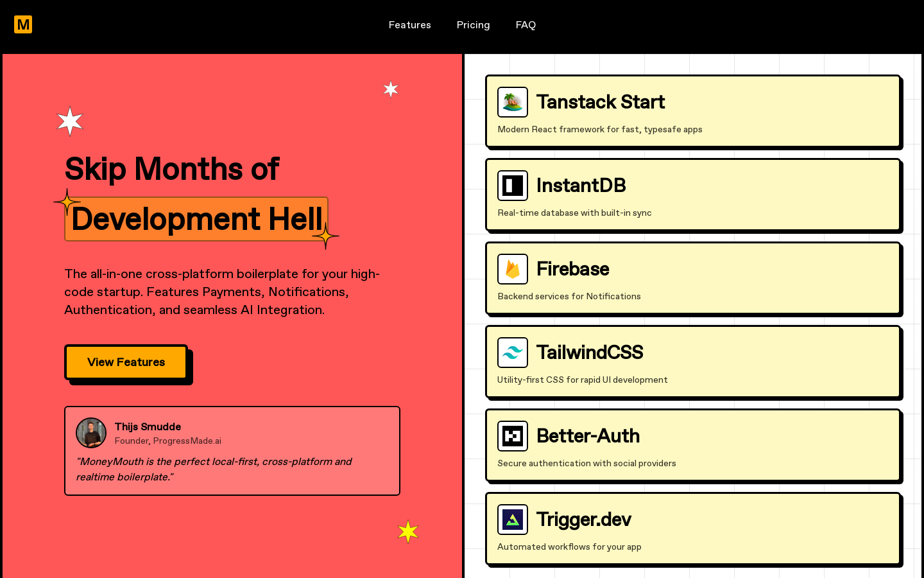Click the Better-Auth logo icon

(513, 436)
